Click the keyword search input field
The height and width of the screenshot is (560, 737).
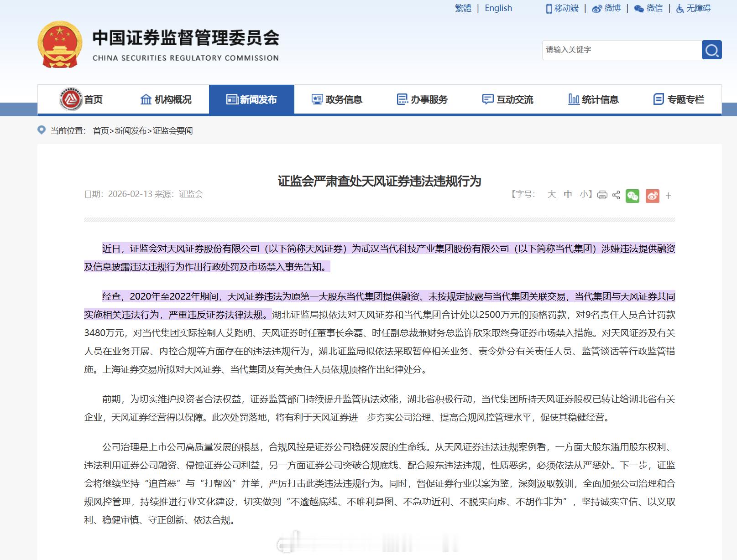pos(622,50)
